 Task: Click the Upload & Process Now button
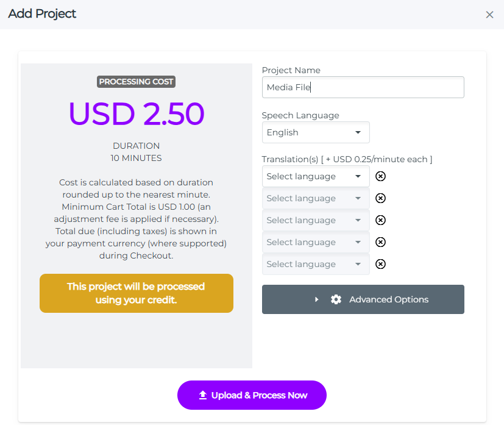[252, 395]
